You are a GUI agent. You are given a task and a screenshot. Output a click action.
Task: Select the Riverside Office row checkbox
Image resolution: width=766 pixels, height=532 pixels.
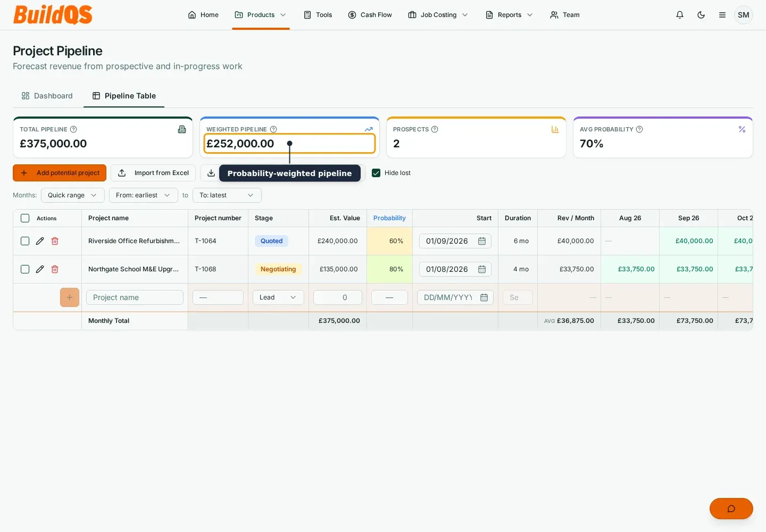pyautogui.click(x=25, y=241)
